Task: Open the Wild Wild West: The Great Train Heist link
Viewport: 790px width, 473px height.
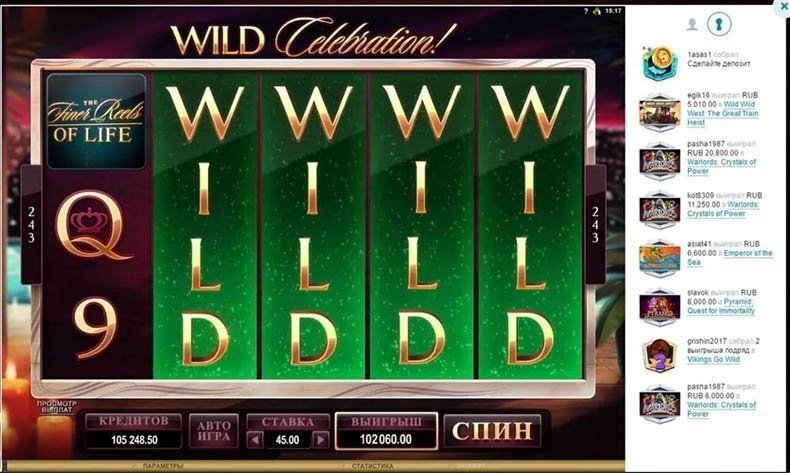Action: click(722, 113)
